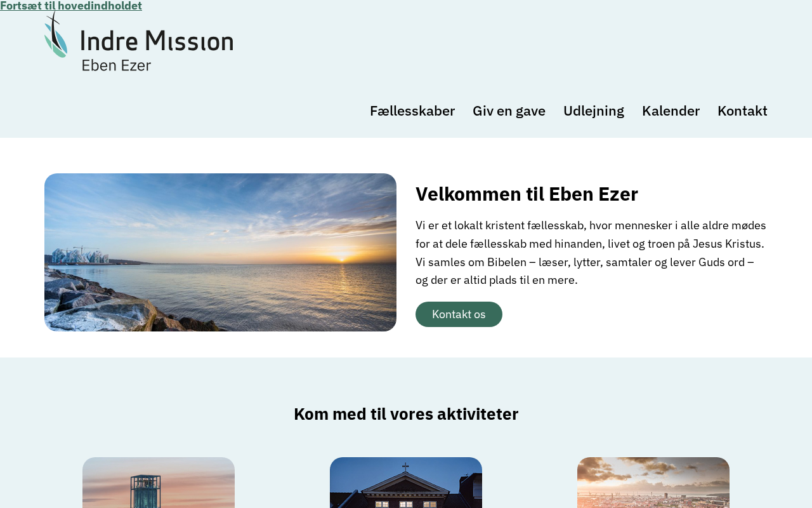Image resolution: width=812 pixels, height=508 pixels.
Task: Open the glass tower activity thumbnail
Action: click(159, 483)
